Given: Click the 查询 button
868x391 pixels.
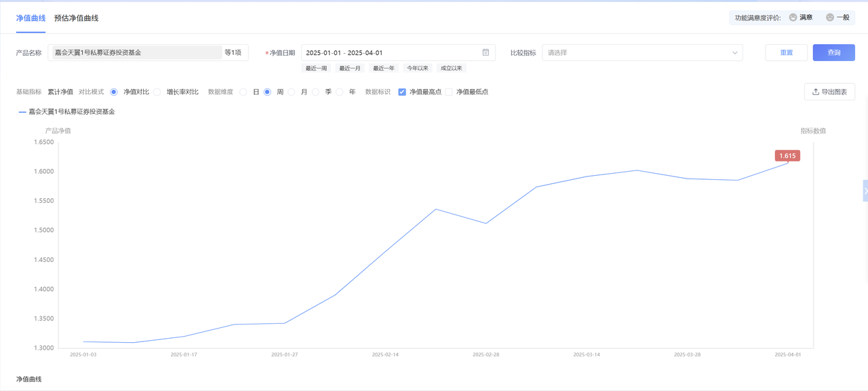Looking at the screenshot, I should pyautogui.click(x=833, y=52).
